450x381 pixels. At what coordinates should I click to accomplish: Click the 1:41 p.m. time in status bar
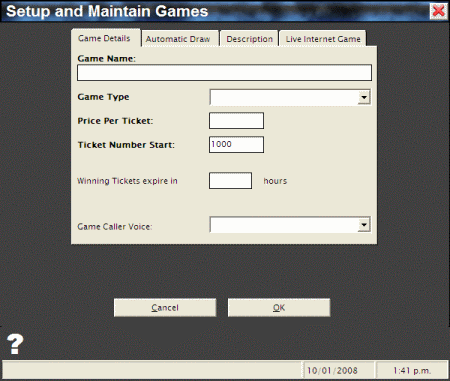412,370
